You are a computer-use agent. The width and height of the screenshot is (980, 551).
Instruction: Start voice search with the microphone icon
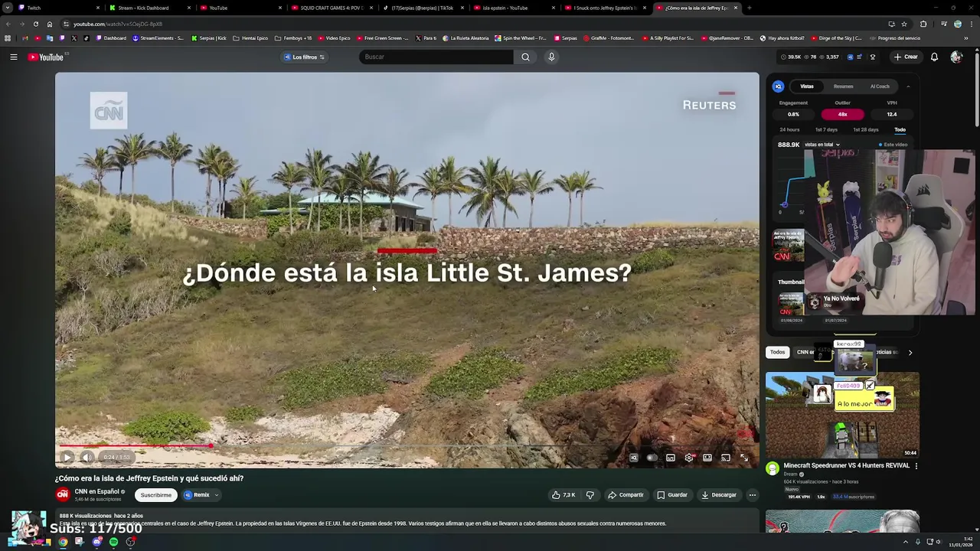551,57
